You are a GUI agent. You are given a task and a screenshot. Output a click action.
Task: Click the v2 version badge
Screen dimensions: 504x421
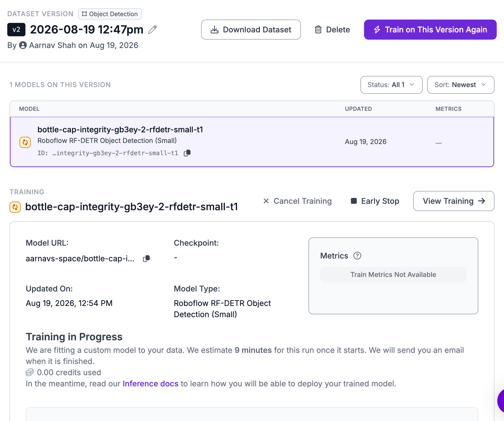coord(16,30)
